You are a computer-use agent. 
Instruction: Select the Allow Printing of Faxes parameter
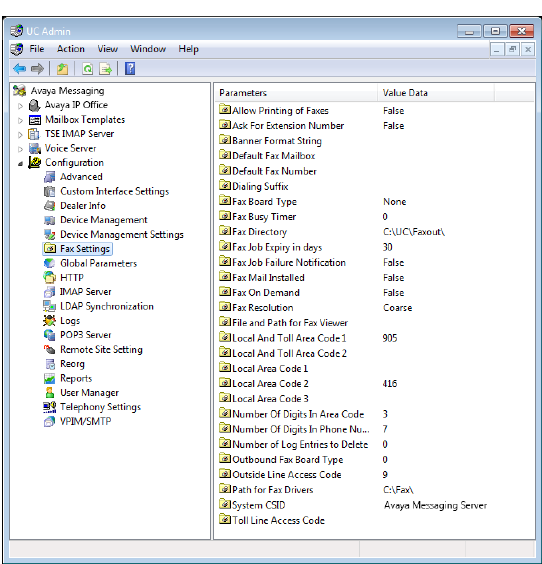pyautogui.click(x=274, y=110)
